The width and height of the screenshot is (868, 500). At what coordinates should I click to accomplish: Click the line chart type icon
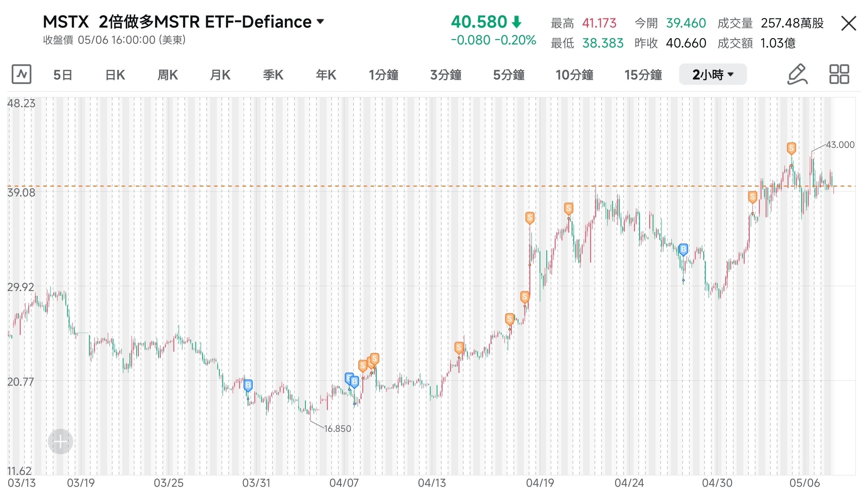[x=21, y=74]
